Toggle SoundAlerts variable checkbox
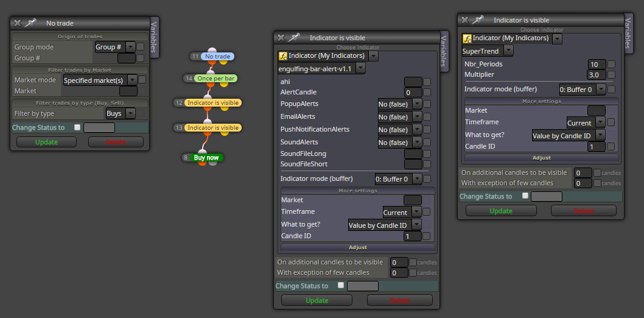 point(427,143)
